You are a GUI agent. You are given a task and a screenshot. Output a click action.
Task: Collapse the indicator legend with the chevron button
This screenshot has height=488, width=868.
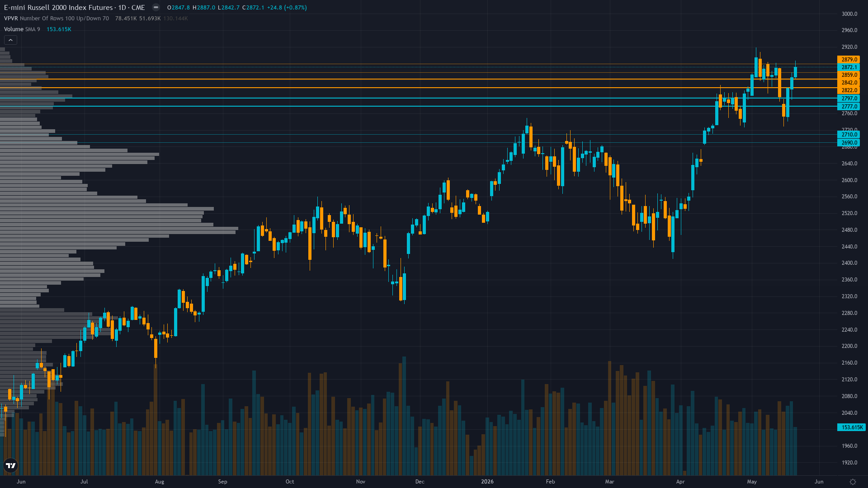click(10, 40)
